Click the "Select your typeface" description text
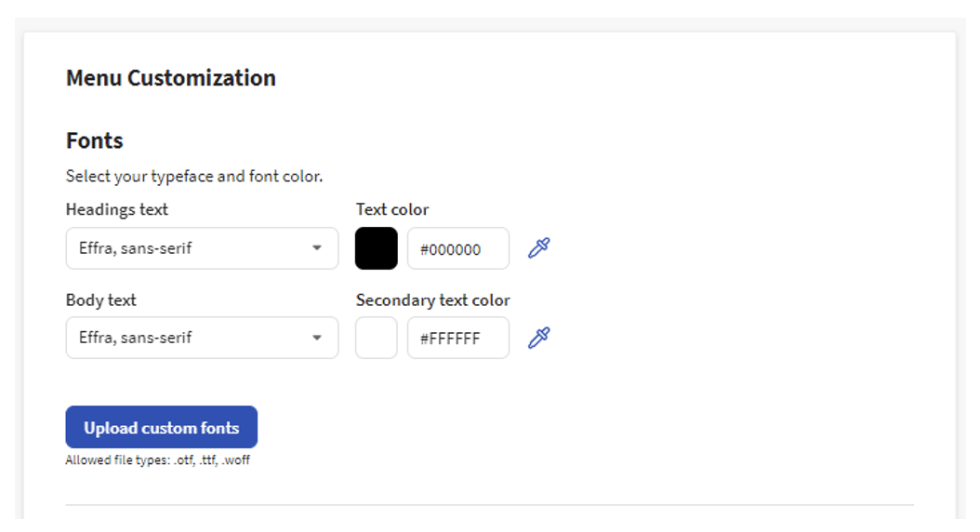The image size is (980, 532). [x=194, y=176]
